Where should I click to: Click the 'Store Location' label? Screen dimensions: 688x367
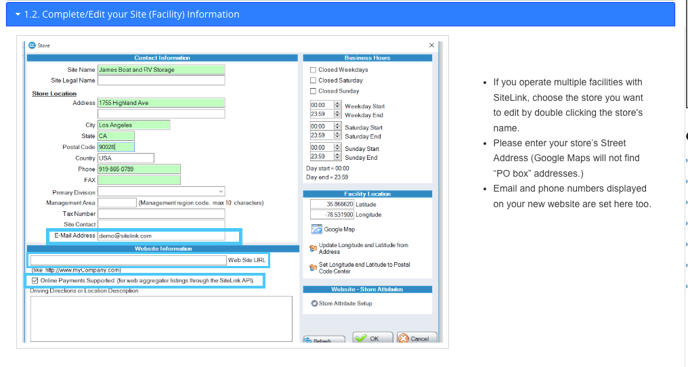[54, 94]
